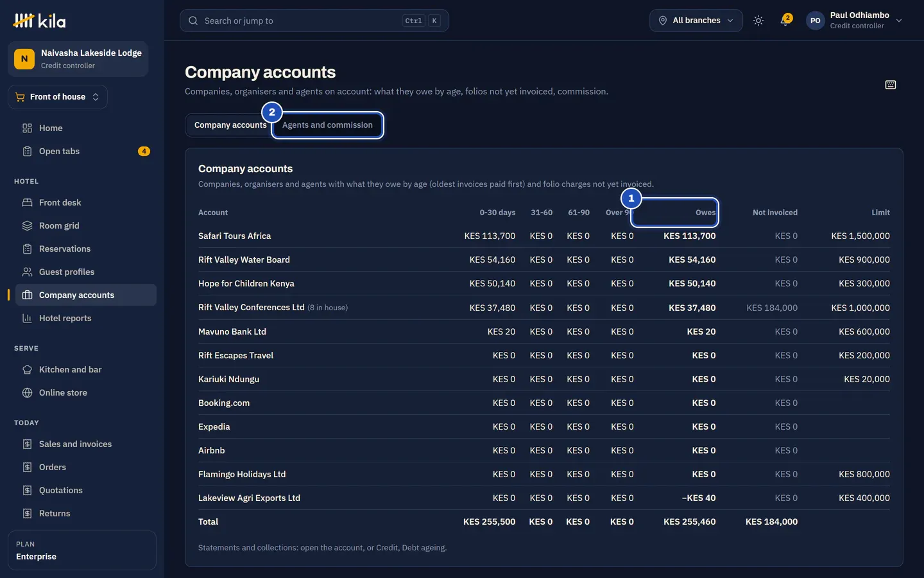The height and width of the screenshot is (578, 924).
Task: Click the Room grid layers icon
Action: pos(27,225)
